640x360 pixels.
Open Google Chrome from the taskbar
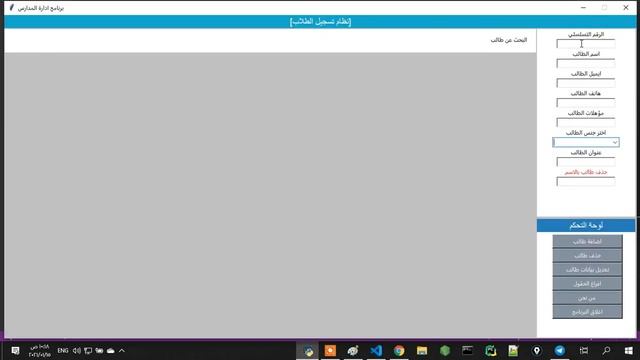pyautogui.click(x=399, y=351)
